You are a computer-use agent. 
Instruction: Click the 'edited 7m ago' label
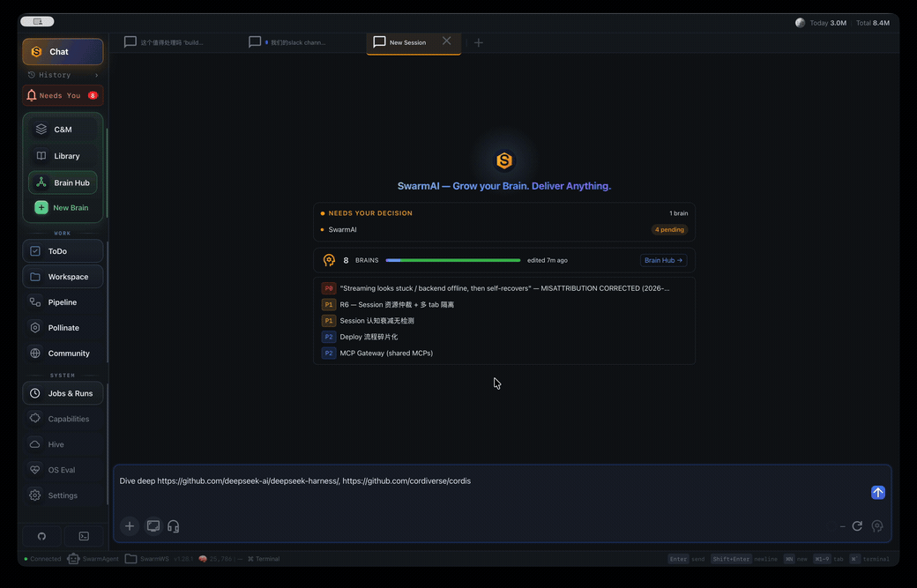[547, 260]
